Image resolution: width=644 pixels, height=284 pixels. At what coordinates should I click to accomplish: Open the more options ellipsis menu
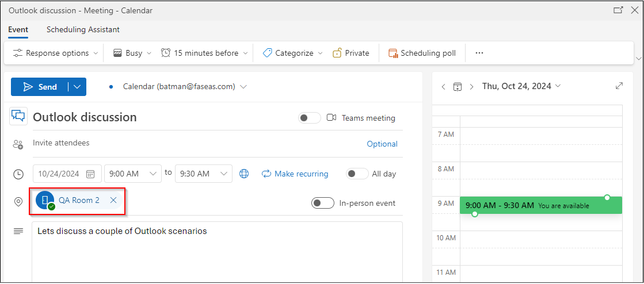(x=479, y=53)
